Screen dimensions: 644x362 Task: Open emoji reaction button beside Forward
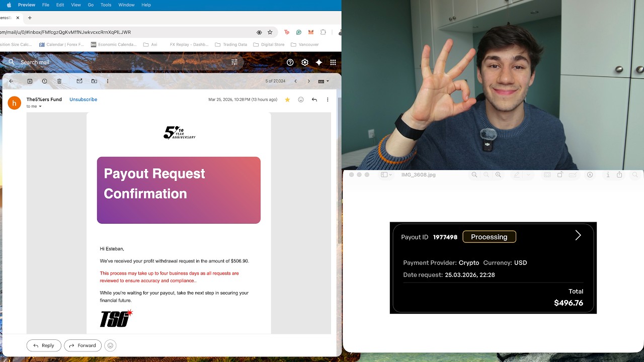tap(110, 345)
